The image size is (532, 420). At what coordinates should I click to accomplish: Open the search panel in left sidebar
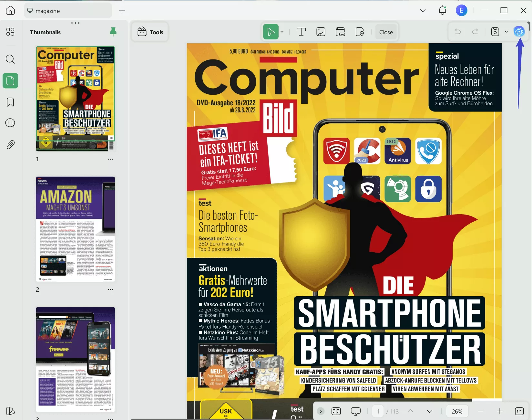10,59
